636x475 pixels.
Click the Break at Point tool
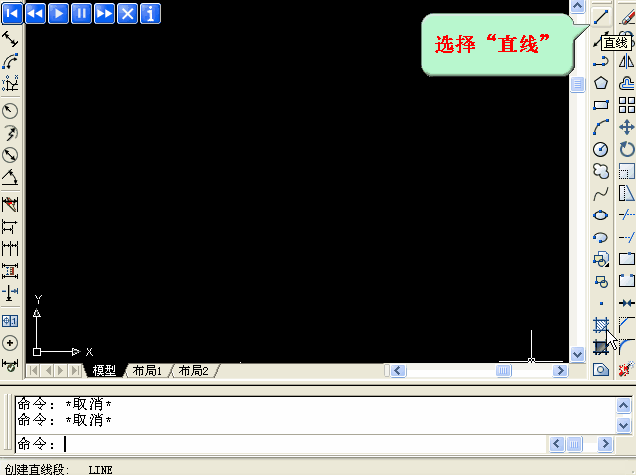pyautogui.click(x=627, y=259)
